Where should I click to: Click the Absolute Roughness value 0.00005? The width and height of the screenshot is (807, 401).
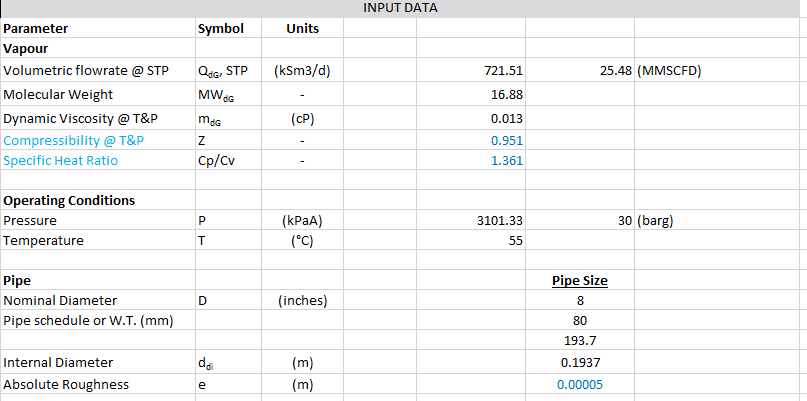click(580, 384)
